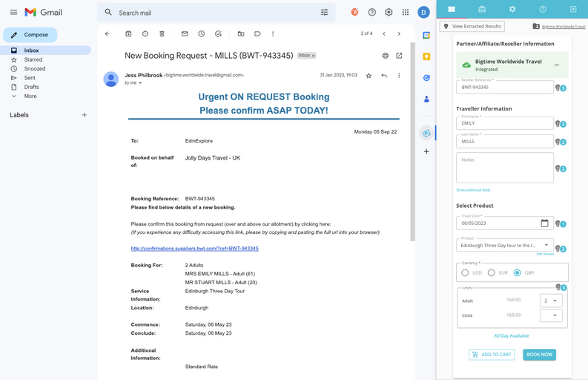Open the Drafts folder
This screenshot has width=588, height=380.
click(x=31, y=87)
